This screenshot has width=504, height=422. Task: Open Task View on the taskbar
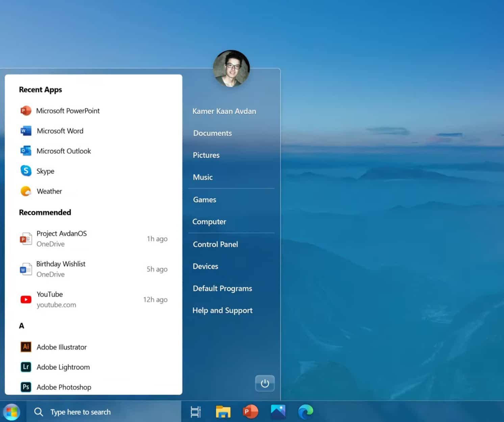pos(196,412)
